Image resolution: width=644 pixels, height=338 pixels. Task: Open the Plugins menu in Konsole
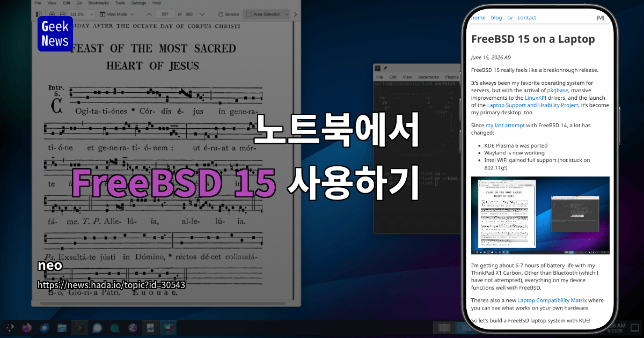452,77
